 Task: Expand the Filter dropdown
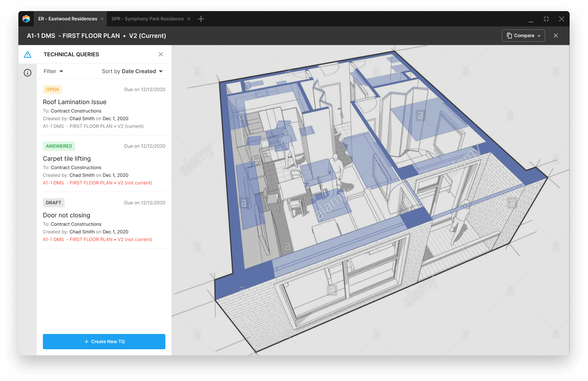click(x=53, y=71)
